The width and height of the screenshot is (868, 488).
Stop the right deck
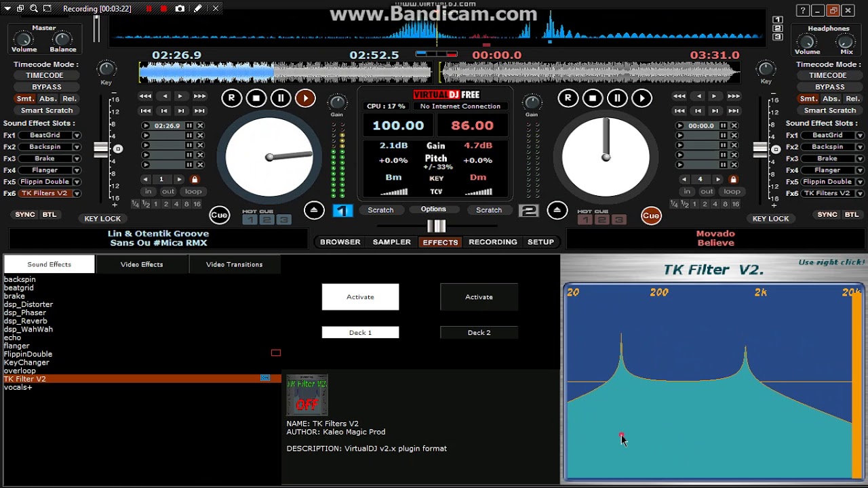[593, 98]
